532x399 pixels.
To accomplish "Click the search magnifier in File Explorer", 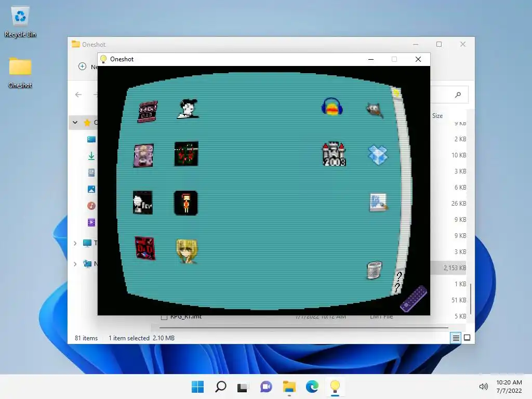I will 458,95.
